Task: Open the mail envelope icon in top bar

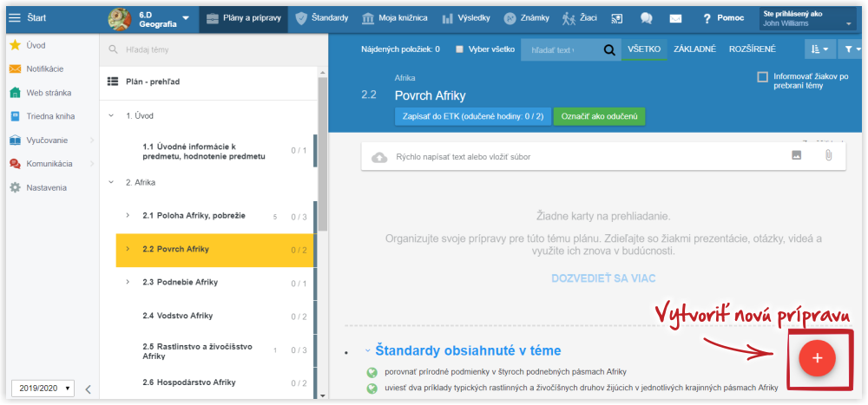Action: tap(674, 18)
